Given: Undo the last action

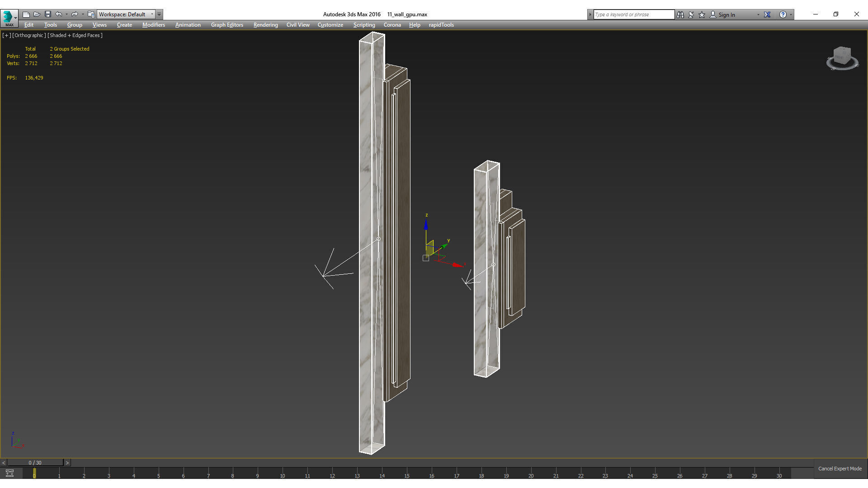Looking at the screenshot, I should point(59,14).
